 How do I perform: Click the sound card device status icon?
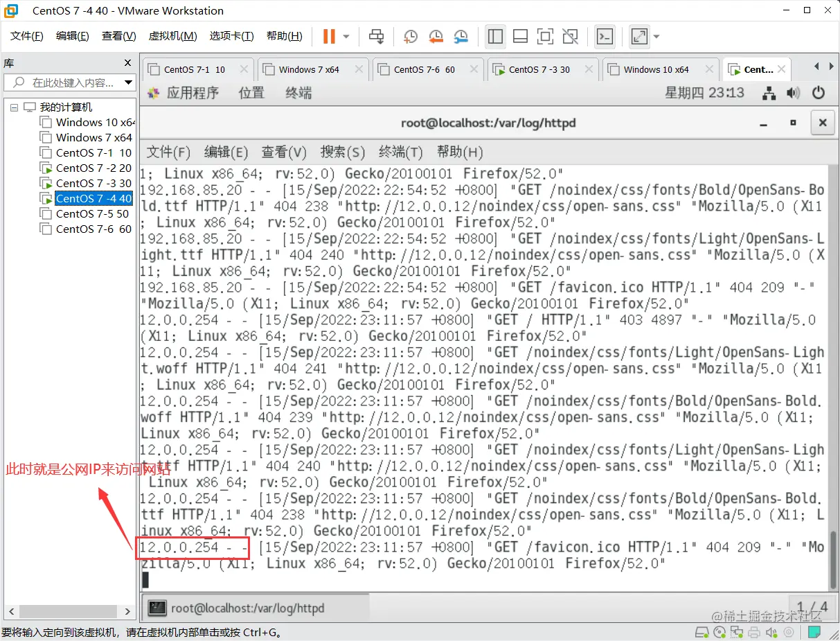pos(773,632)
